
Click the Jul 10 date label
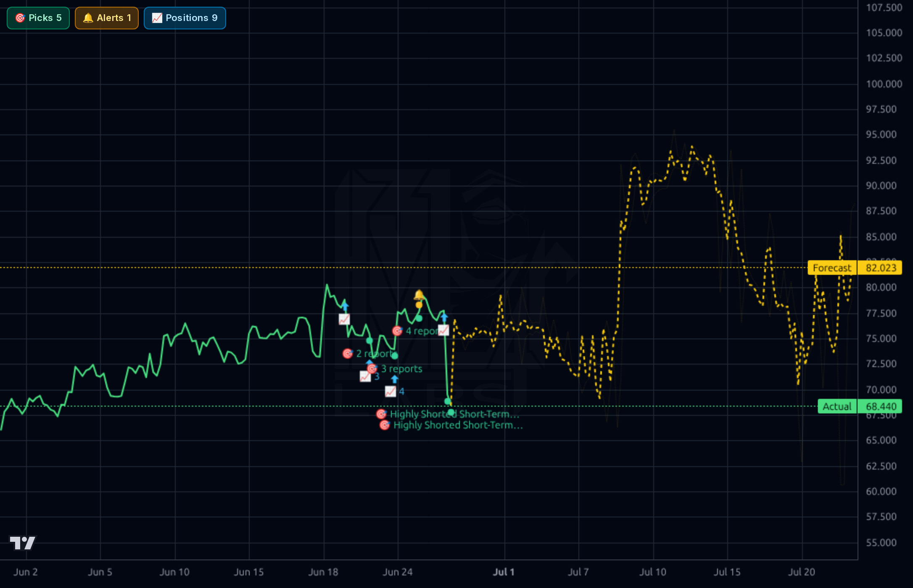(x=653, y=572)
